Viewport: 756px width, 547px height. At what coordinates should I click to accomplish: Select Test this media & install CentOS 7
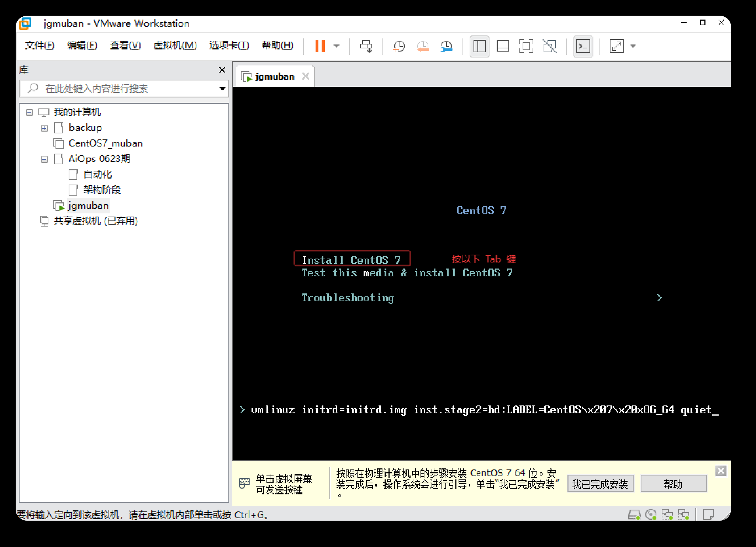[407, 273]
